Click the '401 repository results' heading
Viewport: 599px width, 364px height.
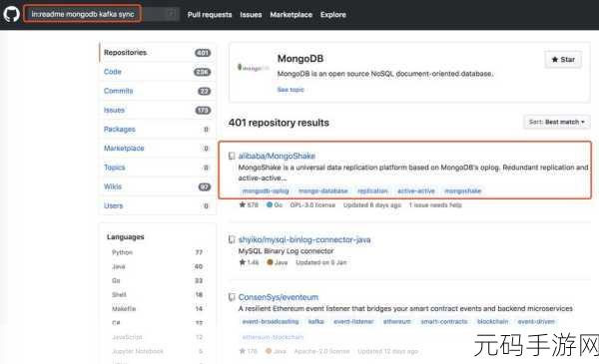[279, 123]
